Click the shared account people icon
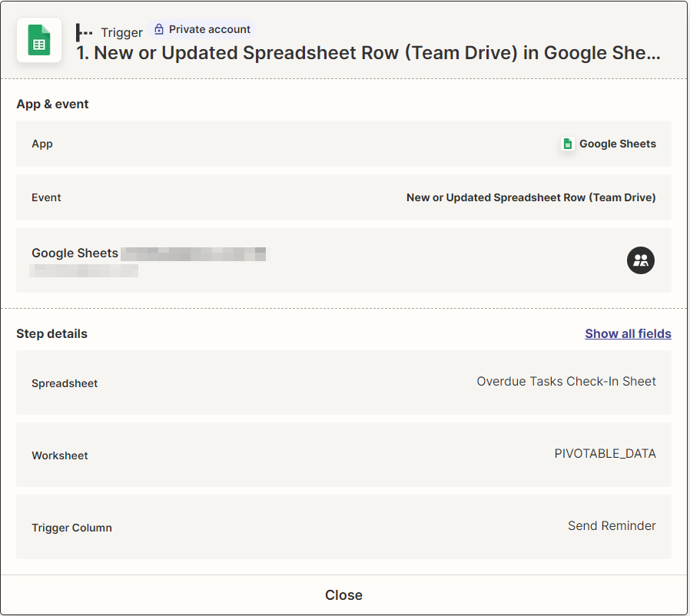Image resolution: width=690 pixels, height=616 pixels. [x=640, y=260]
